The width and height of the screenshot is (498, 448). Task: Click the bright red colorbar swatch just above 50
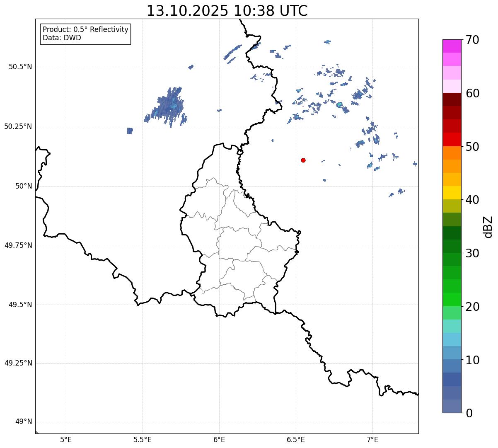pos(452,140)
